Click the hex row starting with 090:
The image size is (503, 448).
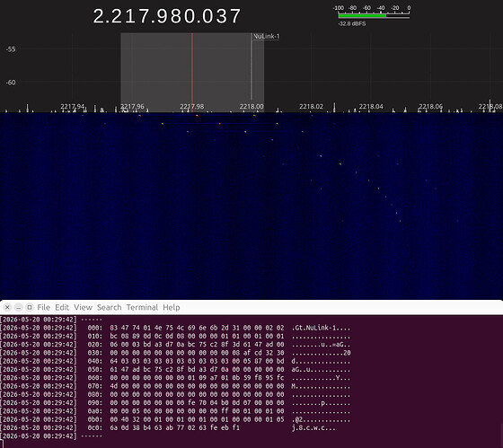175,403
